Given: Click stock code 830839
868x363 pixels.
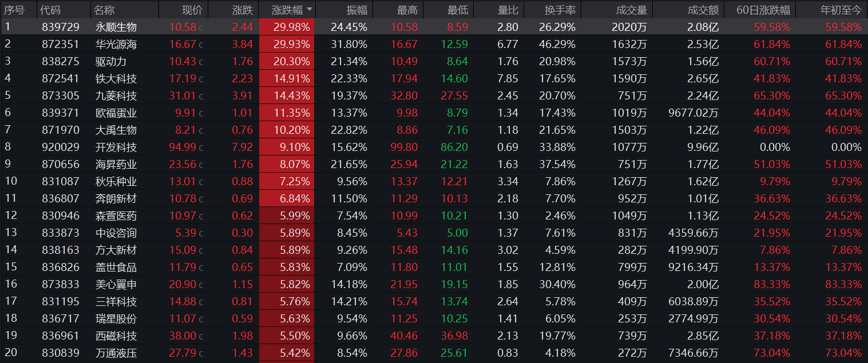Looking at the screenshot, I should [x=61, y=353].
